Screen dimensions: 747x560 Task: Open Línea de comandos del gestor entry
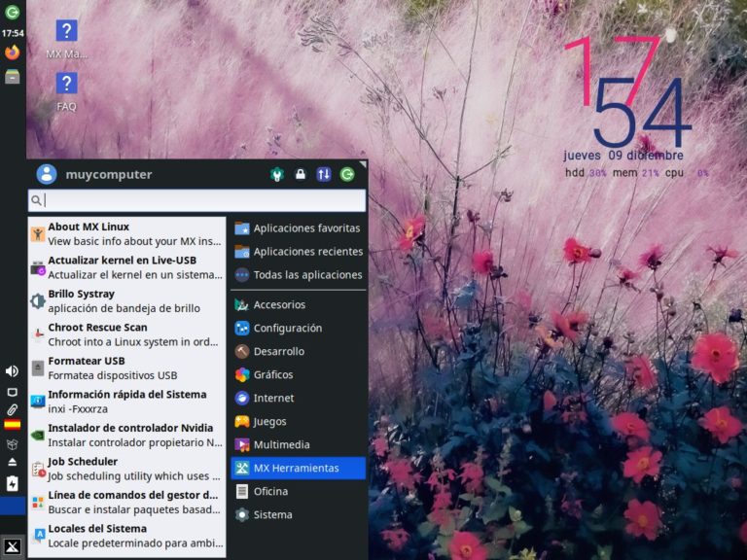point(126,502)
